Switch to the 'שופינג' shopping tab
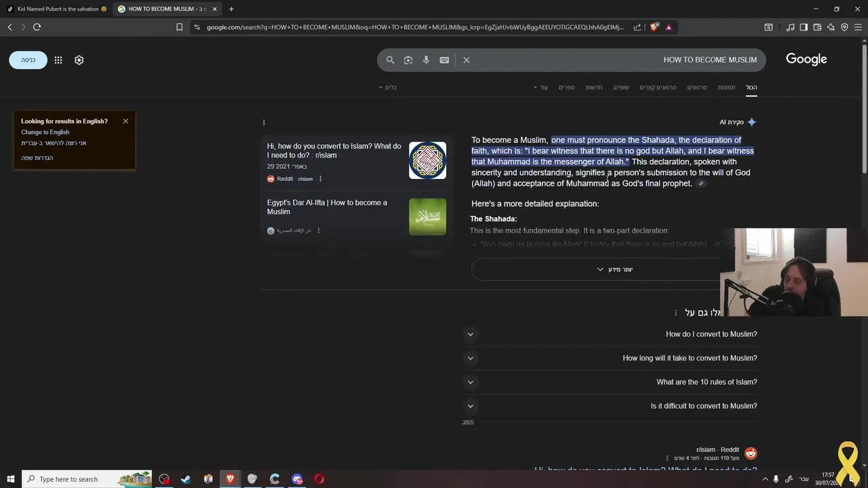The width and height of the screenshot is (868, 488). pyautogui.click(x=621, y=87)
